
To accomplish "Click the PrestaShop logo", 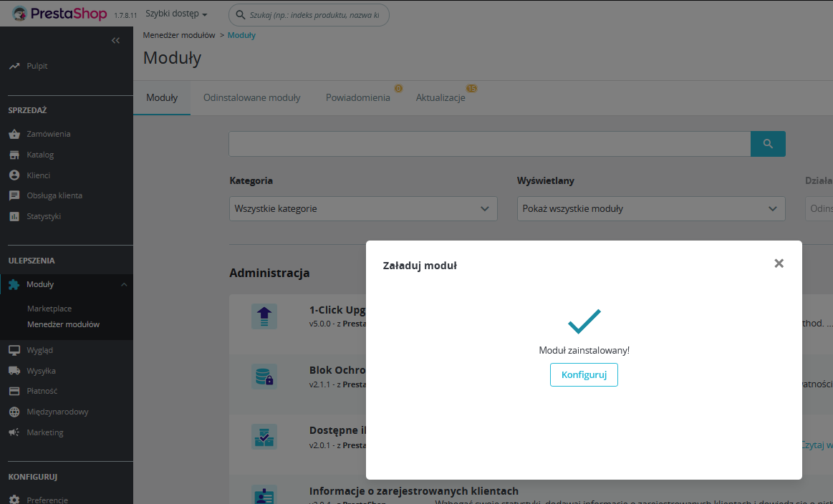I will [59, 14].
